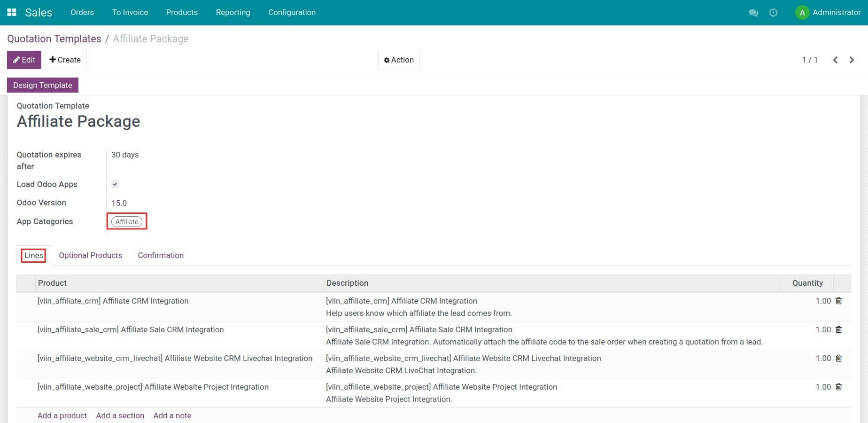Screen dimensions: 868x423
Task: Go to the next record arrow
Action: [x=852, y=60]
